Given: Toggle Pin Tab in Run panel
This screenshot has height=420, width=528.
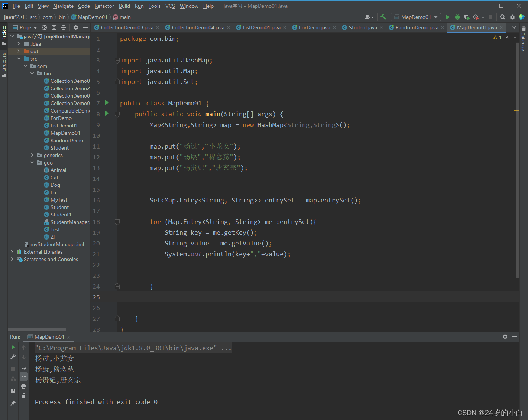Looking at the screenshot, I should [13, 403].
